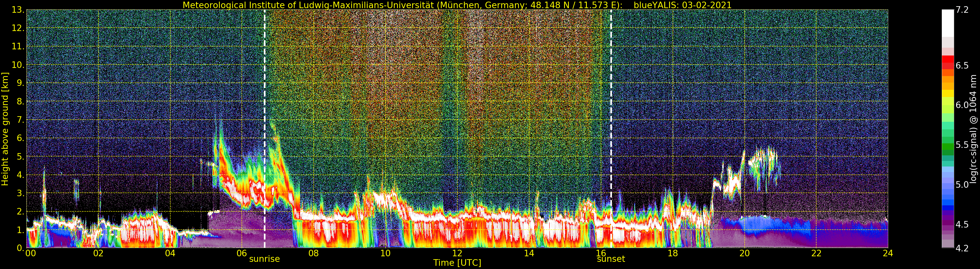
Task: Click the white dashed sunrise line
Action: [265, 114]
